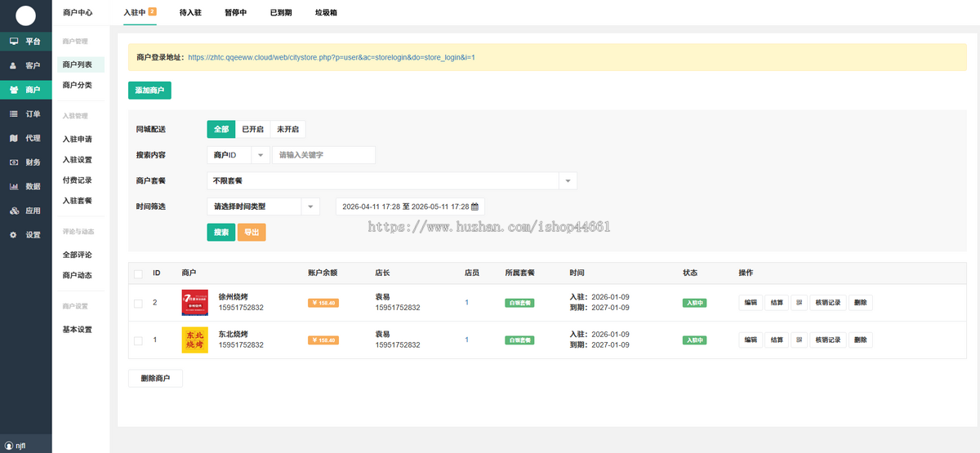980x453 pixels.
Task: Open the 店员 count link for 东北烧烤
Action: click(467, 340)
